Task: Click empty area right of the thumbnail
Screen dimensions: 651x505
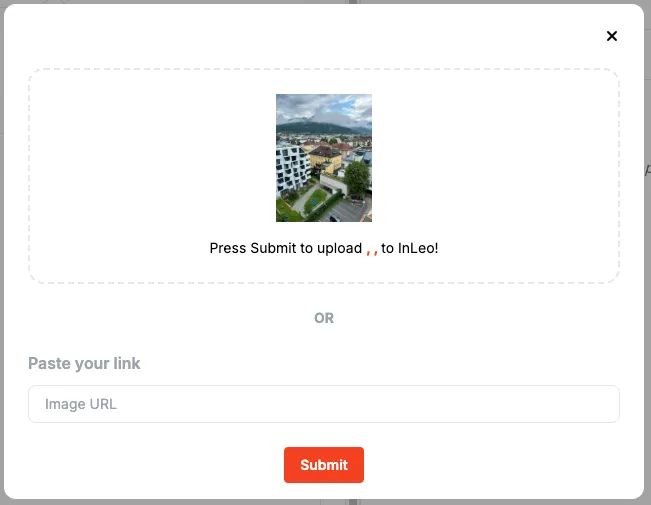Action: (x=494, y=158)
